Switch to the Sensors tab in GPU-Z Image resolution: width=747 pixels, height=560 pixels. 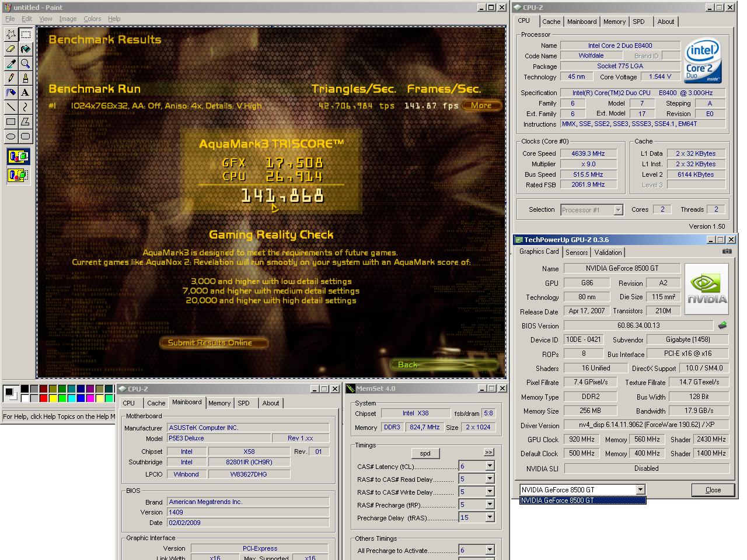coord(577,253)
